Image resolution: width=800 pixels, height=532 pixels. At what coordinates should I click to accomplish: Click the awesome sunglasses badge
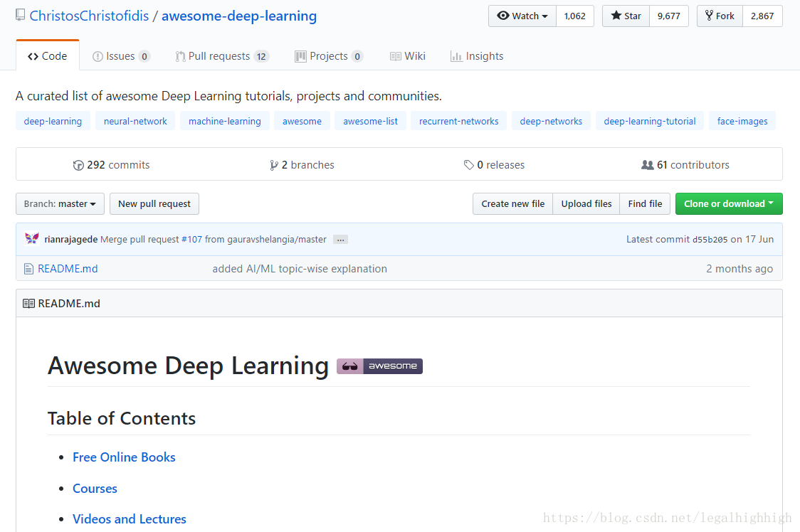click(379, 366)
